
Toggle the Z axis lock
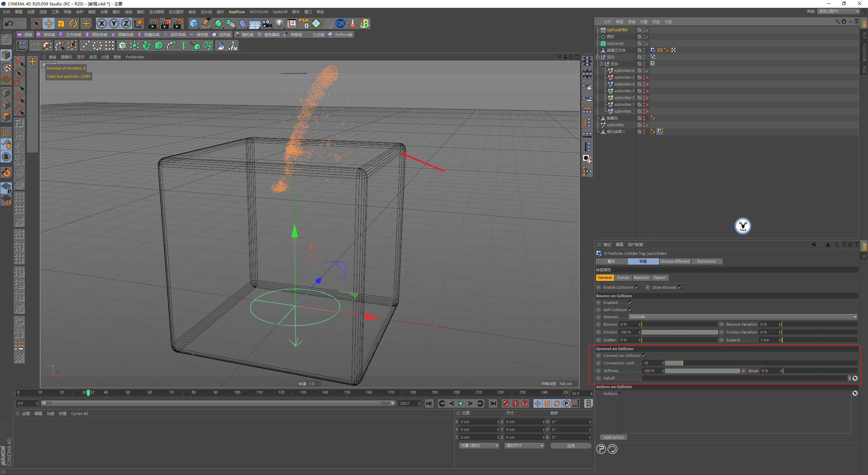tap(126, 23)
